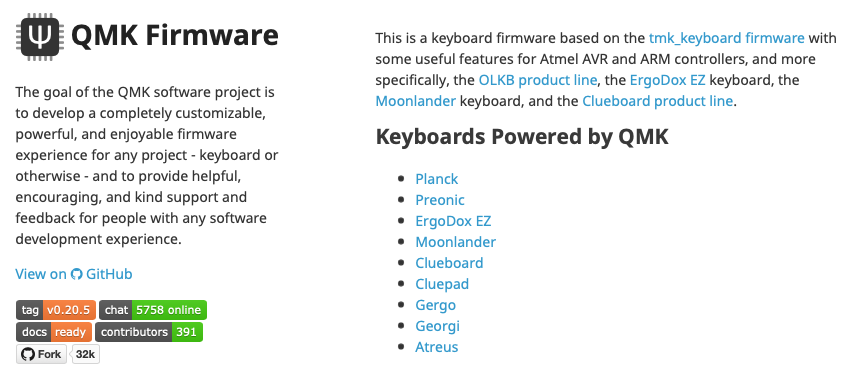The image size is (857, 371).
Task: Open the 32k fork count bubble
Action: pyautogui.click(x=86, y=354)
